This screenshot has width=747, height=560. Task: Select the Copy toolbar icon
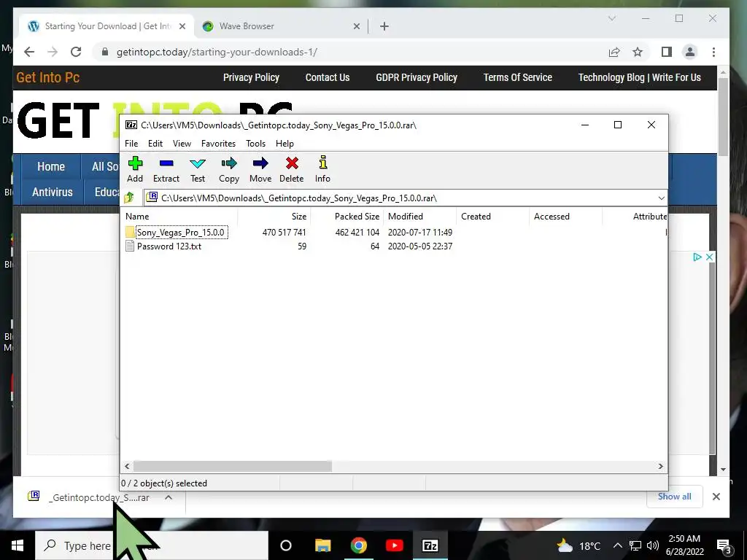[x=228, y=163]
